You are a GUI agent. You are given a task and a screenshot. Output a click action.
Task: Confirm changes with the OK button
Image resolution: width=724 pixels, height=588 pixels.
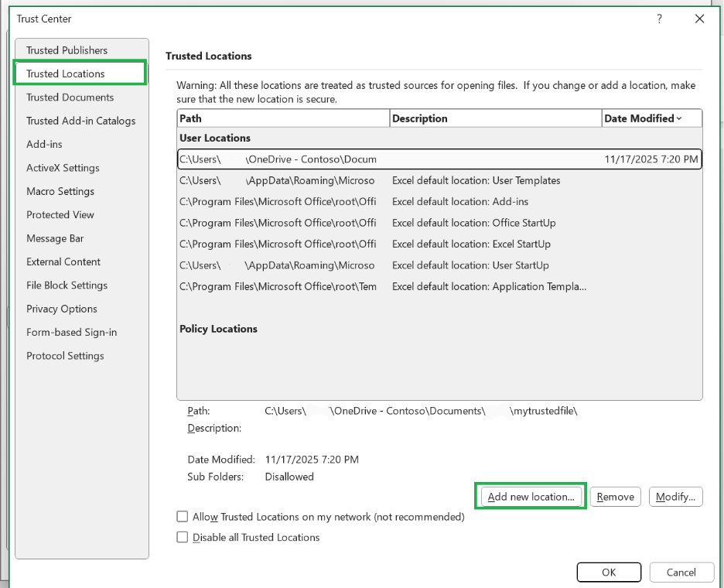(x=608, y=572)
